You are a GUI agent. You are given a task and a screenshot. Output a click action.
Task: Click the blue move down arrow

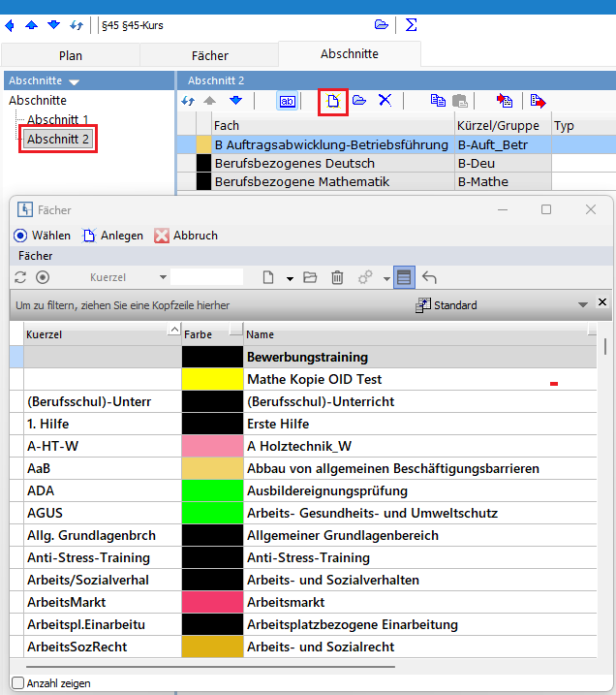pos(235,100)
